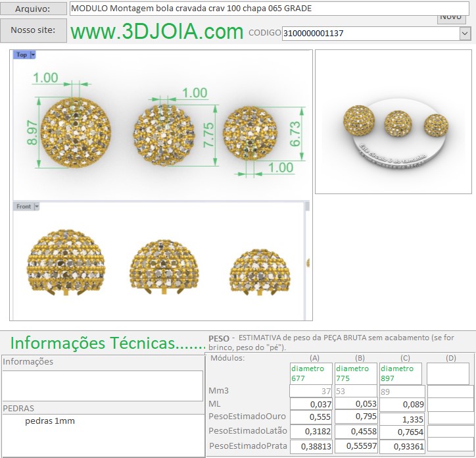The height and width of the screenshot is (458, 476).
Task: Click the empty Informações text box
Action: [x=102, y=386]
